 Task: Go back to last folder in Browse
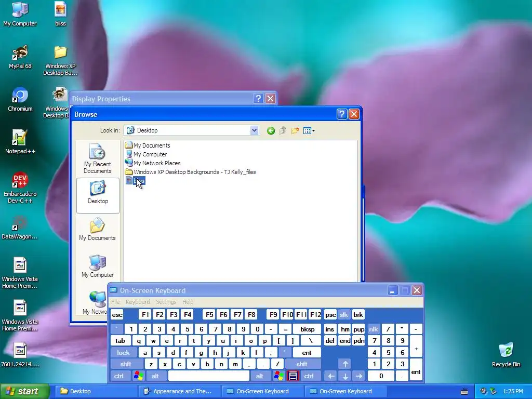(x=271, y=130)
